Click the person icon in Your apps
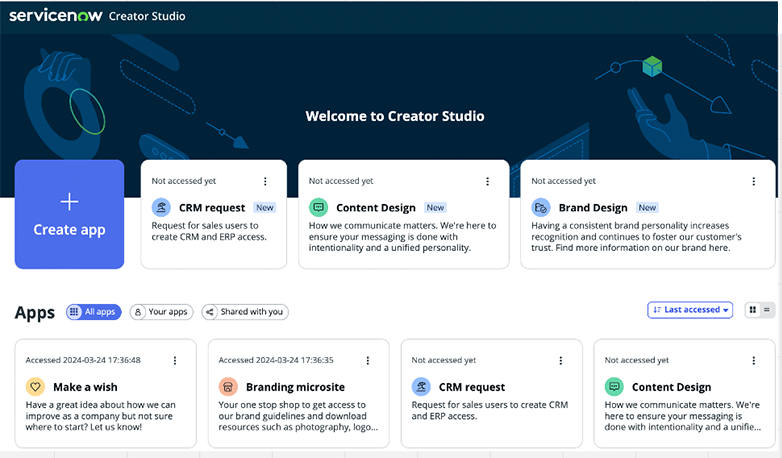Viewport: 782px width, 458px height. 138,312
